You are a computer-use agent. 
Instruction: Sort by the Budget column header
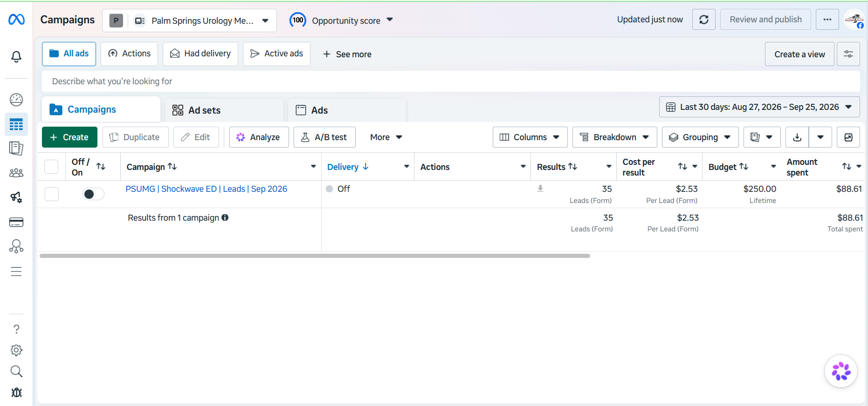tap(728, 167)
